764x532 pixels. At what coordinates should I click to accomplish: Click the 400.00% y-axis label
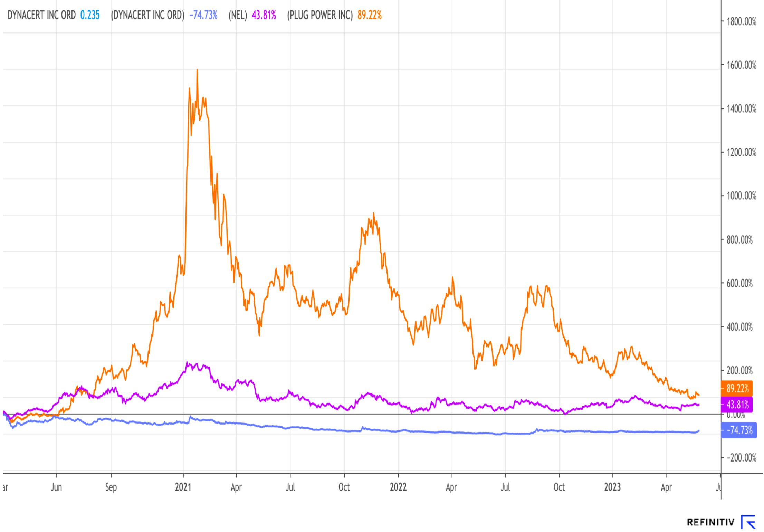pyautogui.click(x=739, y=327)
